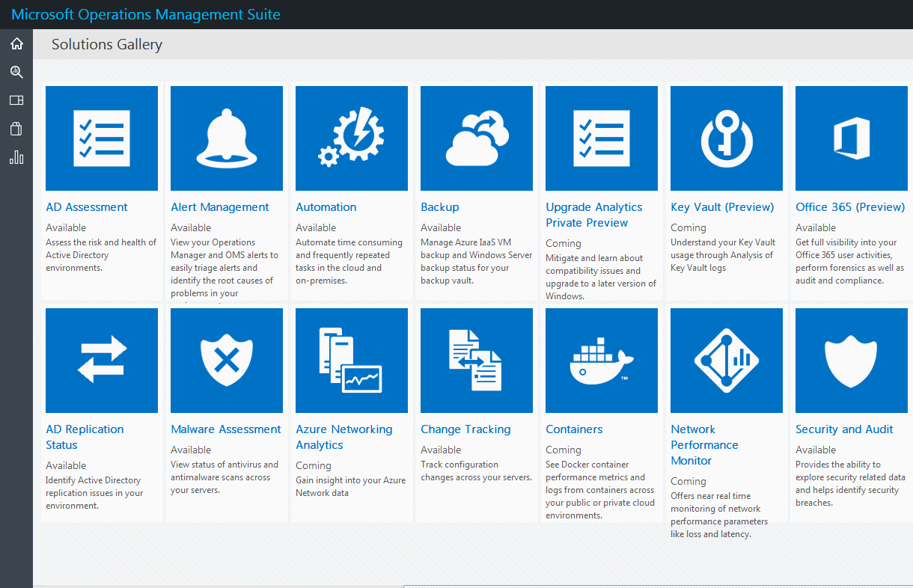Image resolution: width=913 pixels, height=588 pixels.
Task: Open Upgrade Analytics Private Preview link
Action: click(594, 215)
